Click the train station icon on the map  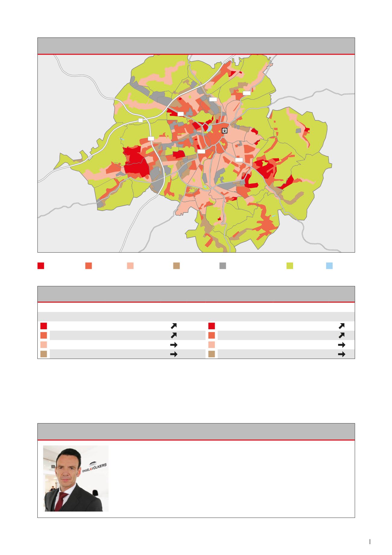click(x=225, y=131)
